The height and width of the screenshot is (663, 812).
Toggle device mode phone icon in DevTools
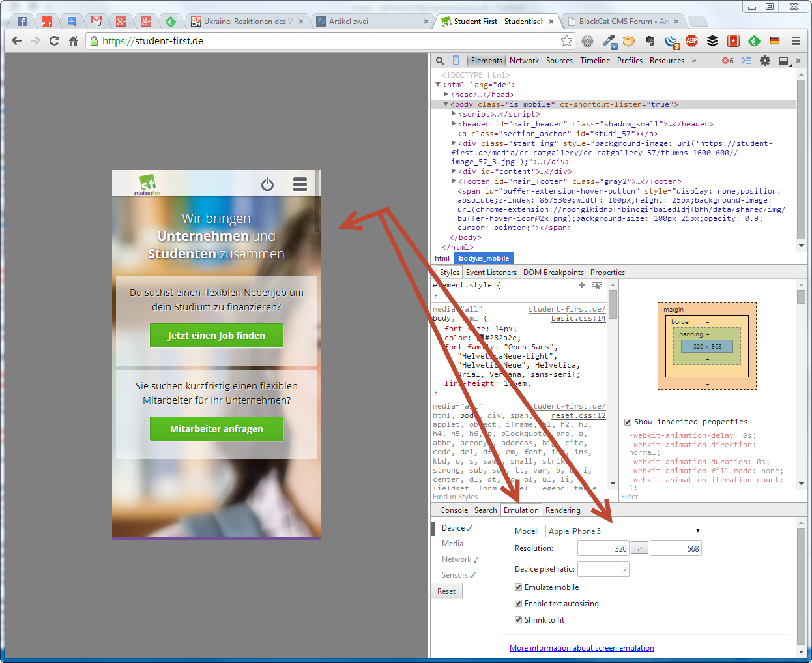pyautogui.click(x=456, y=61)
